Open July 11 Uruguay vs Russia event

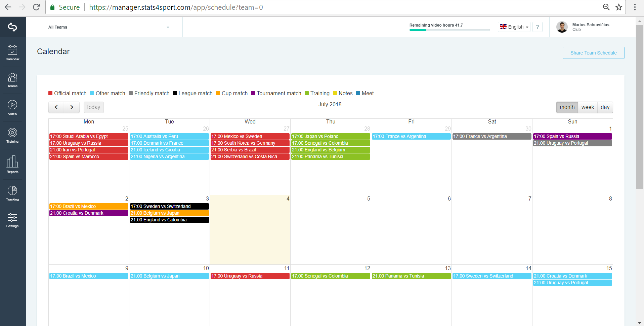coord(250,276)
